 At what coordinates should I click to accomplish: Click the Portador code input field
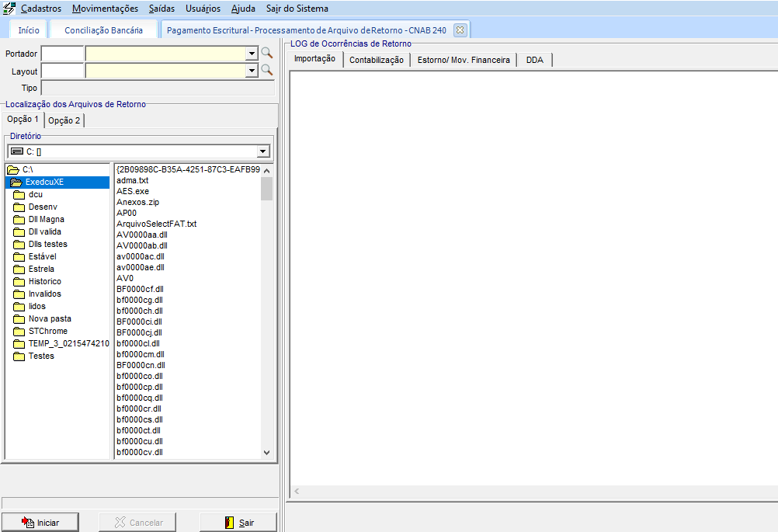click(x=62, y=54)
